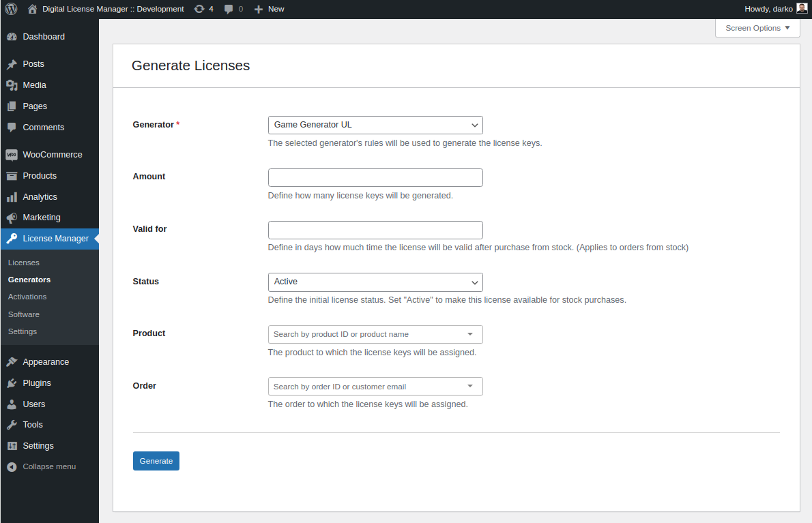Open the comments bubble in admin bar
Screen dimensions: 812x523
click(x=228, y=8)
